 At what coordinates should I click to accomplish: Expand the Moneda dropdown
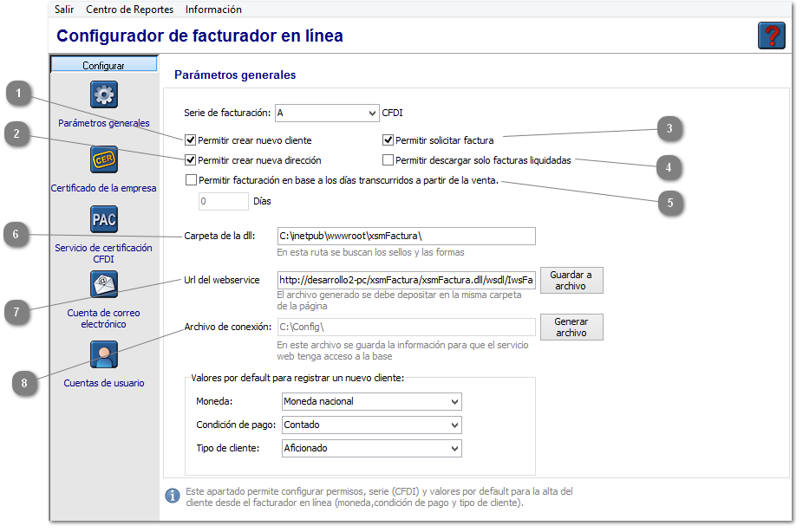pos(372,401)
